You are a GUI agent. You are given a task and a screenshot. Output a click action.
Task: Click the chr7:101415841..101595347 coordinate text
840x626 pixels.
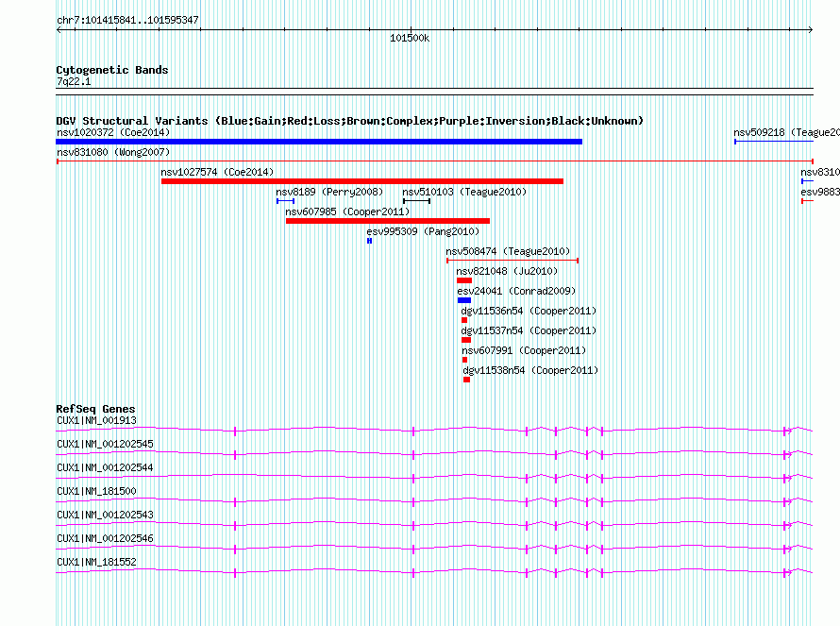tap(127, 20)
